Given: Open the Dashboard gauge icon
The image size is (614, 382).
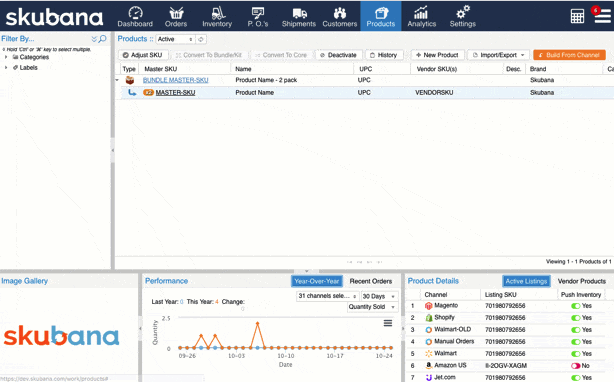Looking at the screenshot, I should tap(135, 13).
